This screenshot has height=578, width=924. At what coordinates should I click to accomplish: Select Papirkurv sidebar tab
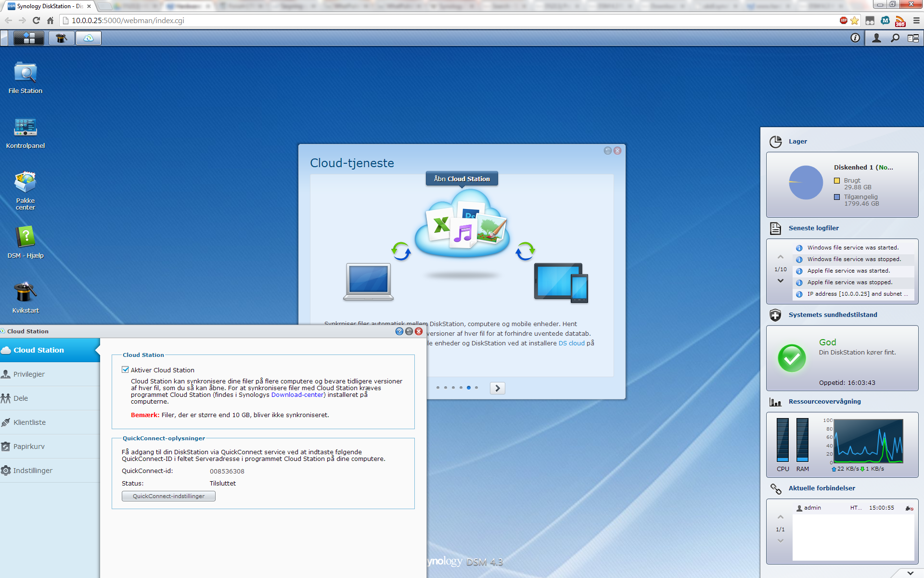coord(50,447)
